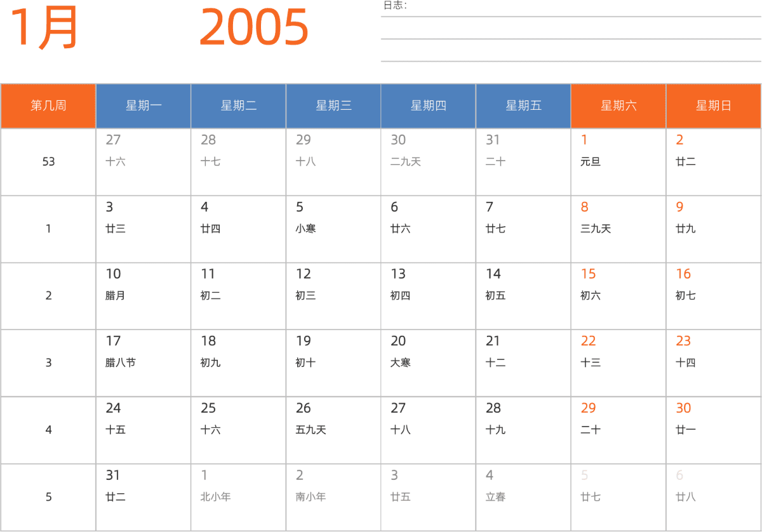Select Saturday date 22
This screenshot has height=532, width=762.
click(618, 363)
